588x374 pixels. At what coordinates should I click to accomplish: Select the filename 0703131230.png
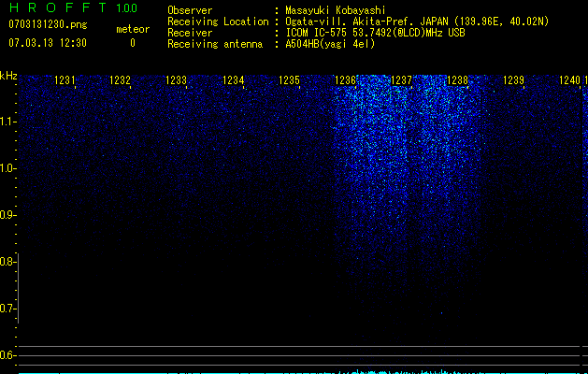[x=48, y=25]
